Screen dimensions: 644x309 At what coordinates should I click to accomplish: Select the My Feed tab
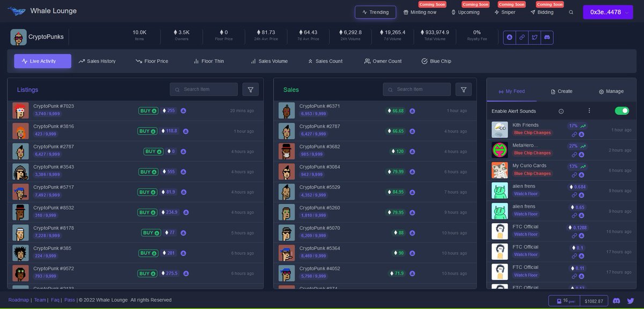coord(511,91)
